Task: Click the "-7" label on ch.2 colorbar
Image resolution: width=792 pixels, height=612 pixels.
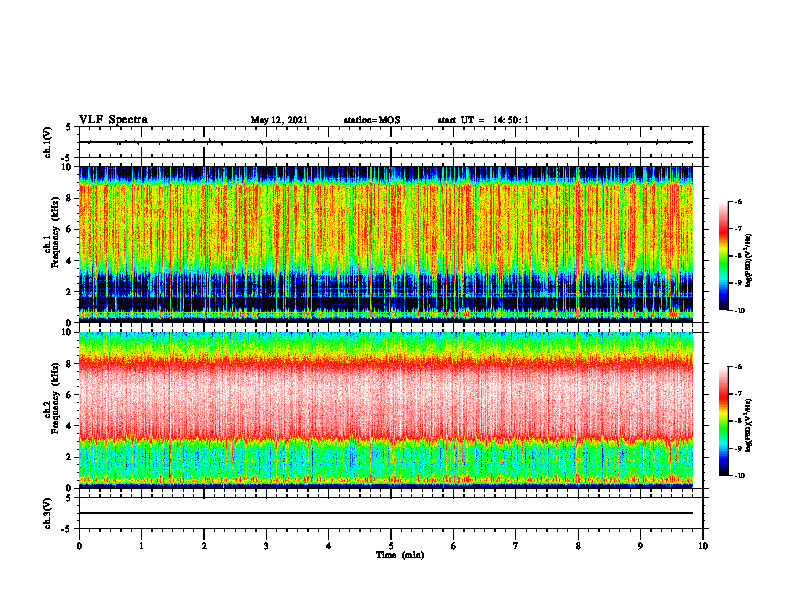Action: (x=738, y=394)
